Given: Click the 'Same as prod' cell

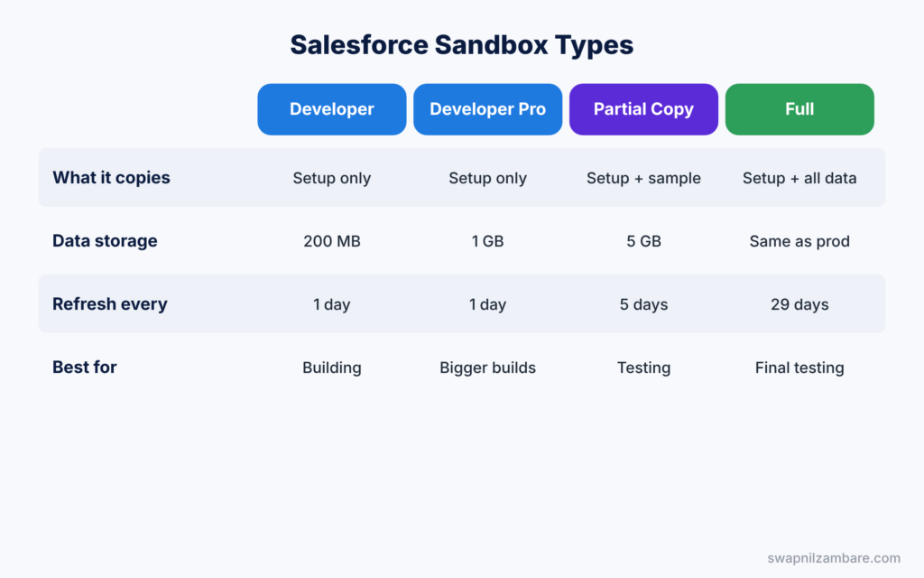Looking at the screenshot, I should (x=799, y=241).
